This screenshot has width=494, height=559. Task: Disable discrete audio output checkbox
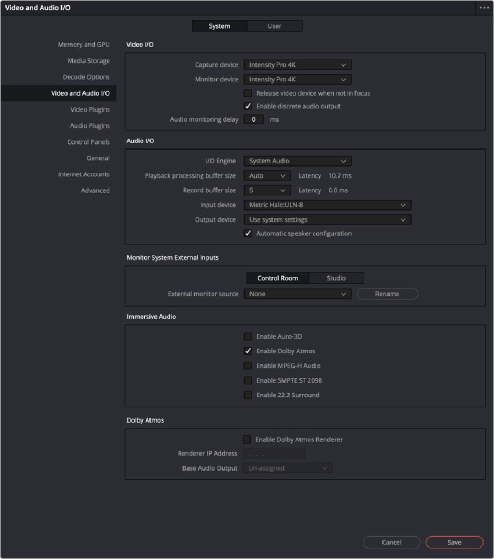point(248,106)
